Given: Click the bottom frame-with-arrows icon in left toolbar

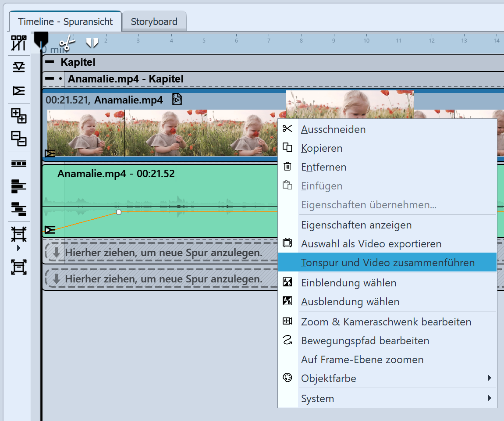Looking at the screenshot, I should 19,267.
